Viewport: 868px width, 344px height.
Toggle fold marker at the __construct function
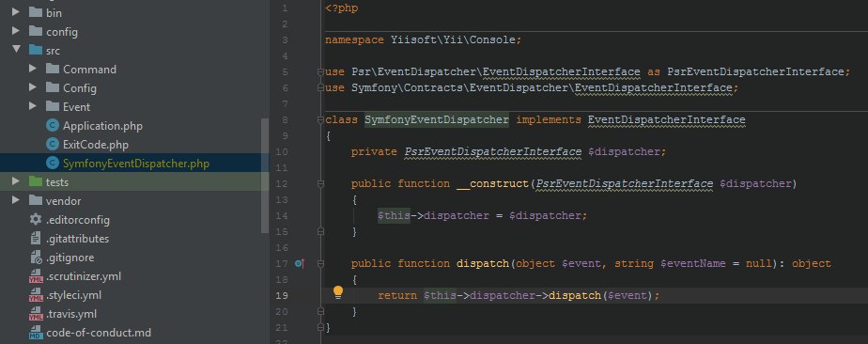(320, 183)
